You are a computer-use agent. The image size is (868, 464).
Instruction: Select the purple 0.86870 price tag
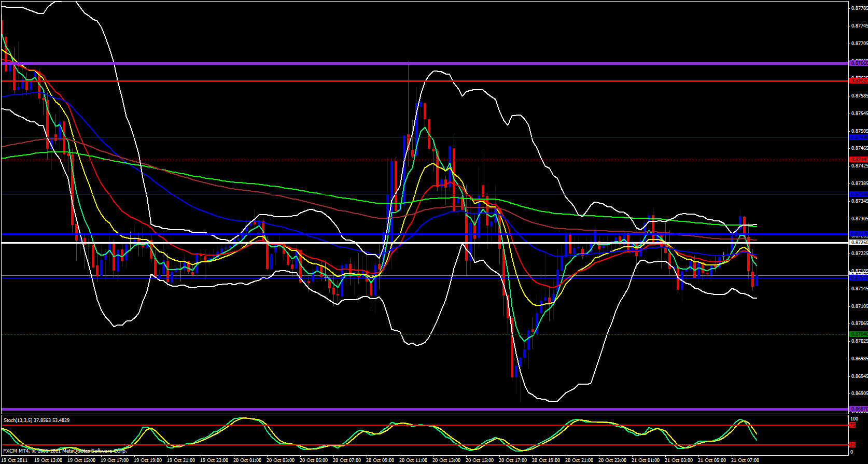858,409
